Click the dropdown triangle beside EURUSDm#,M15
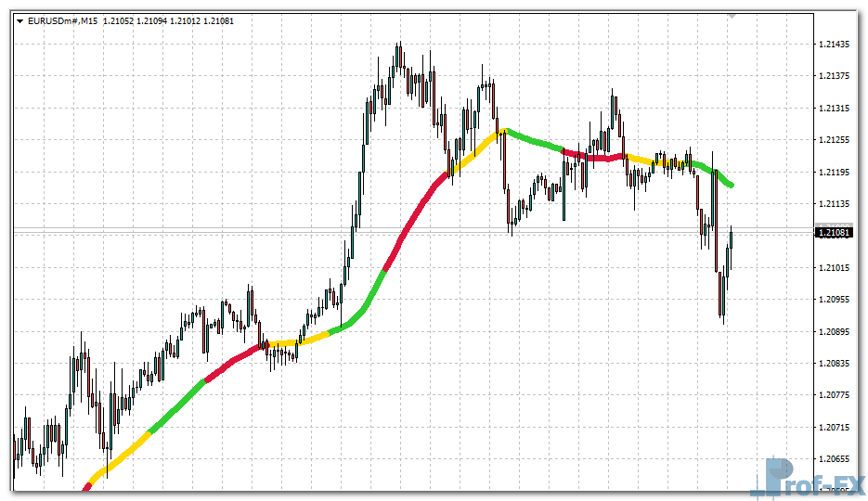Viewport: 868px width, 501px height. (19, 20)
